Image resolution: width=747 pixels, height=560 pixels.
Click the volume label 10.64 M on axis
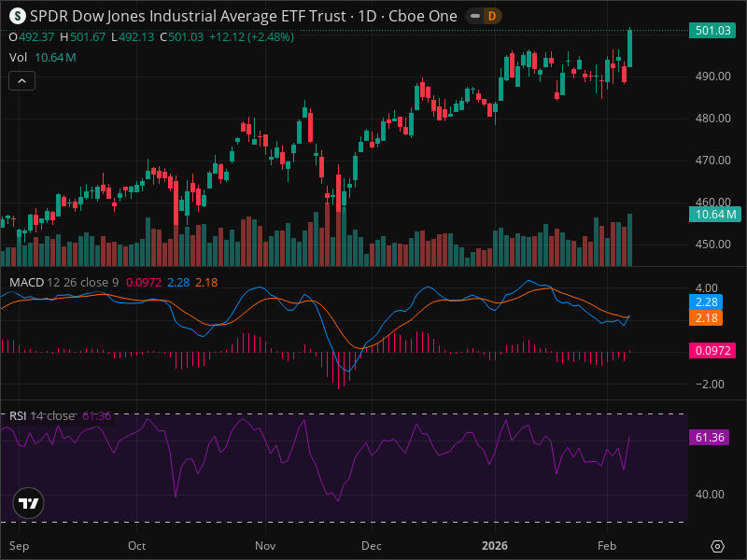click(715, 215)
